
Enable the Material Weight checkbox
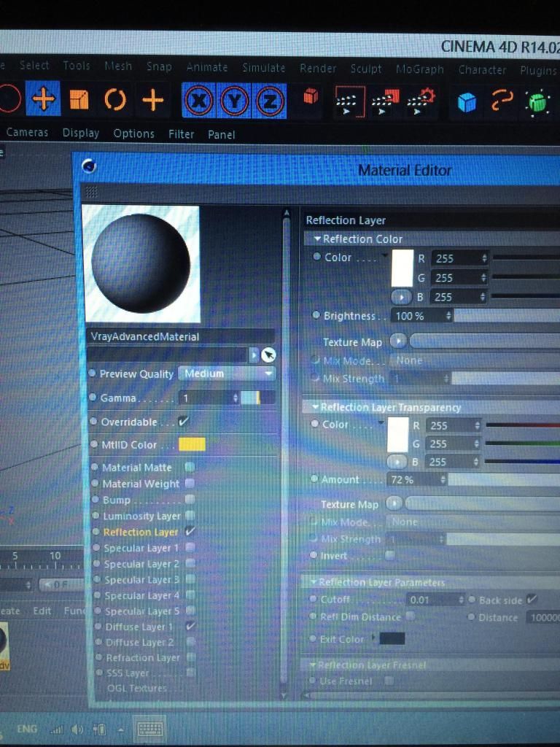tap(190, 483)
